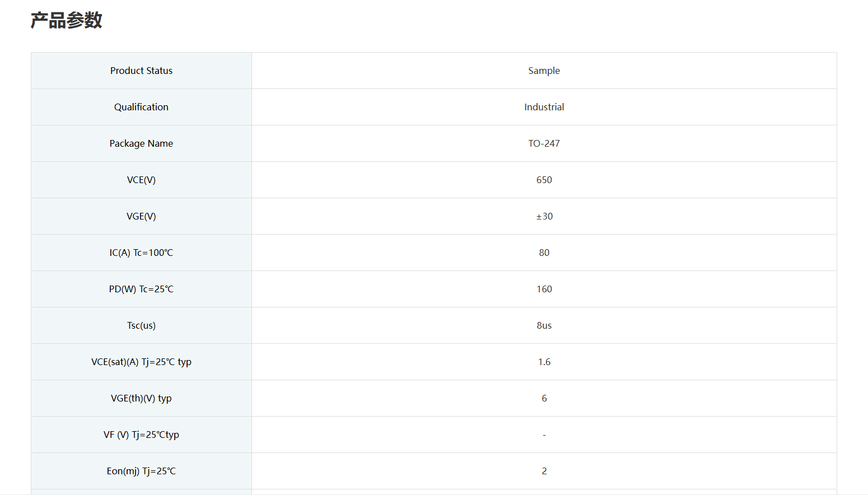Click the VGE(th)(V) typ label
The width and height of the screenshot is (868, 495).
[x=141, y=398]
